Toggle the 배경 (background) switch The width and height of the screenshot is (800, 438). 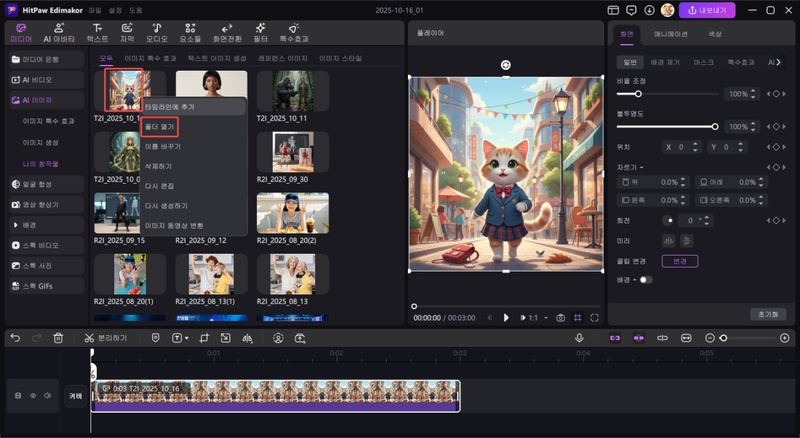click(645, 279)
